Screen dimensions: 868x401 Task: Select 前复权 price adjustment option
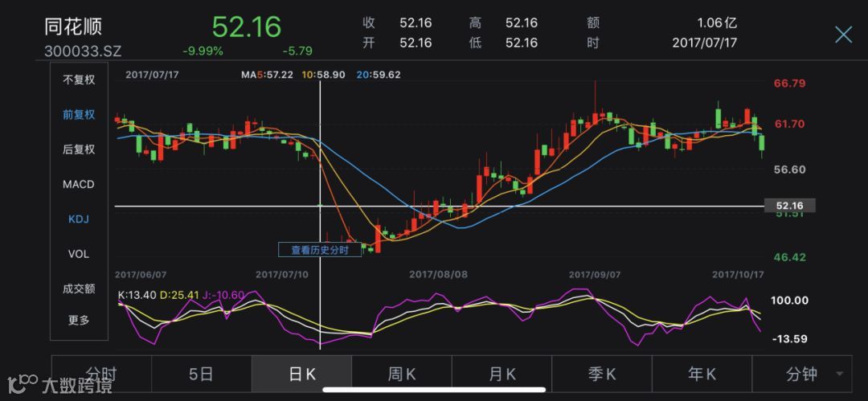coord(79,115)
